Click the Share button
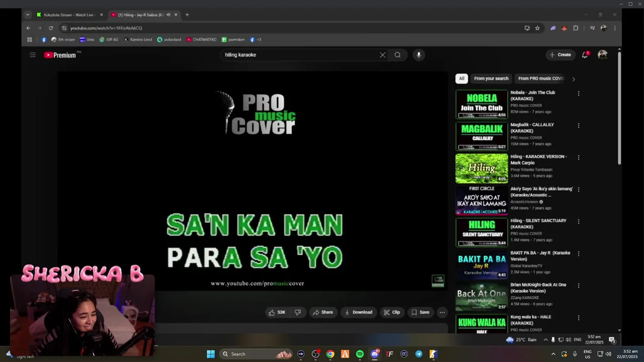The image size is (644, 362). tap(323, 312)
